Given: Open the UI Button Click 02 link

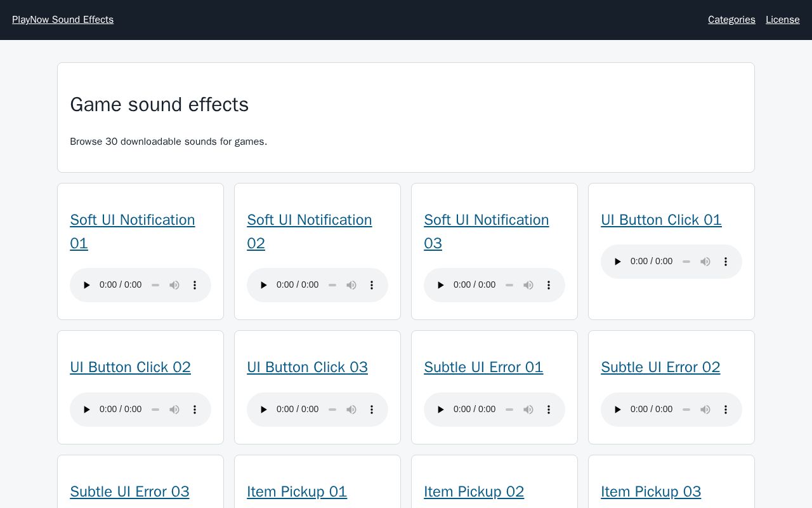Looking at the screenshot, I should click(x=130, y=367).
